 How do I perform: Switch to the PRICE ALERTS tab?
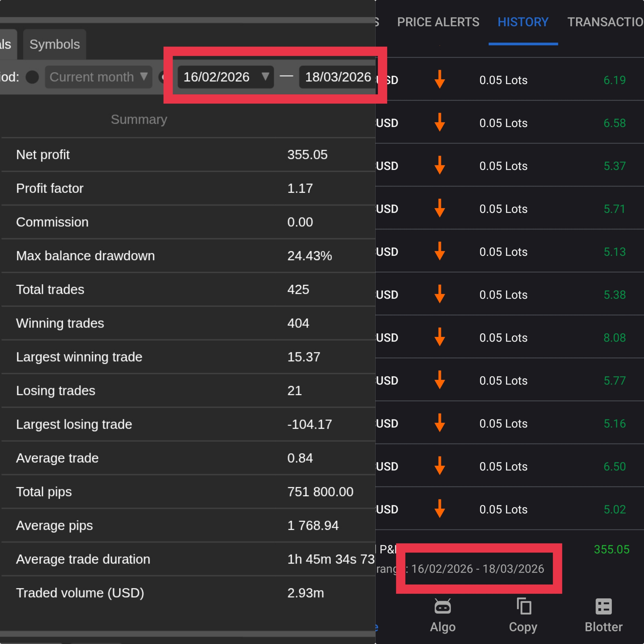(x=438, y=22)
